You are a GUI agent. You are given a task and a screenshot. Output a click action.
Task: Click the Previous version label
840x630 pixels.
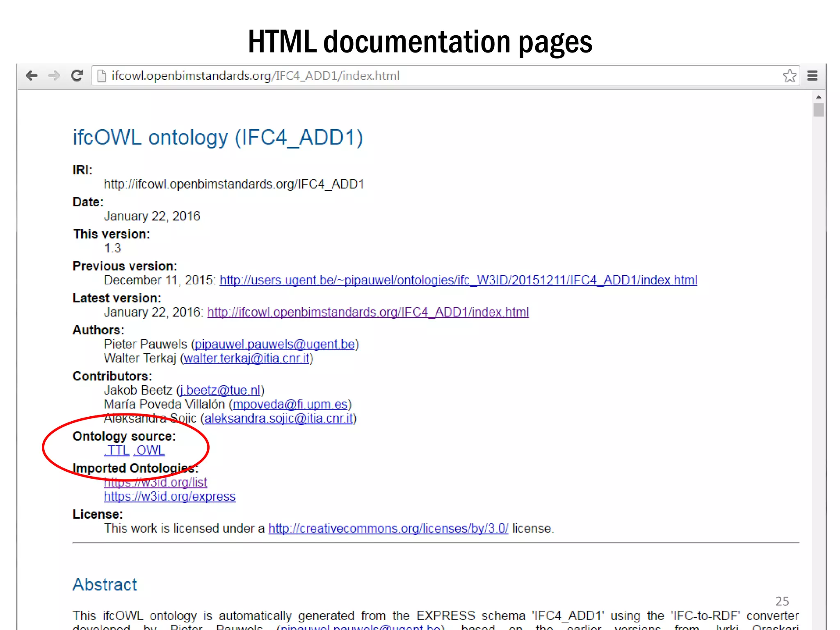(125, 266)
